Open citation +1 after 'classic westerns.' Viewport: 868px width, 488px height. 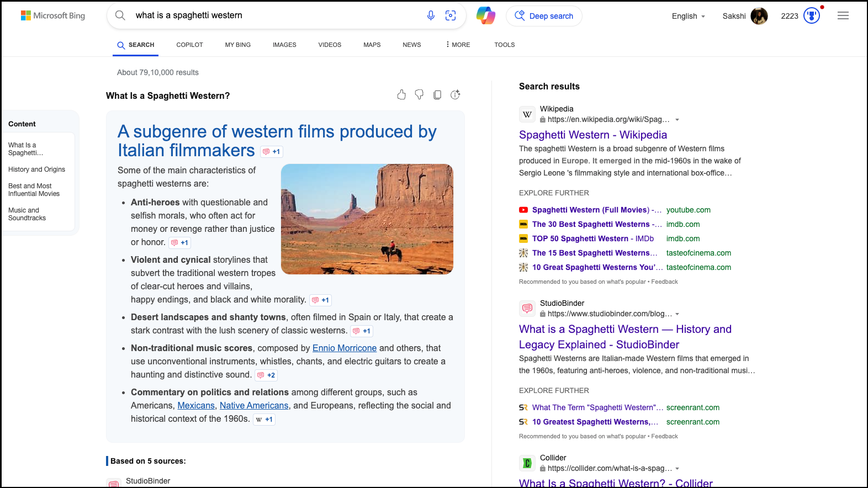(x=362, y=331)
